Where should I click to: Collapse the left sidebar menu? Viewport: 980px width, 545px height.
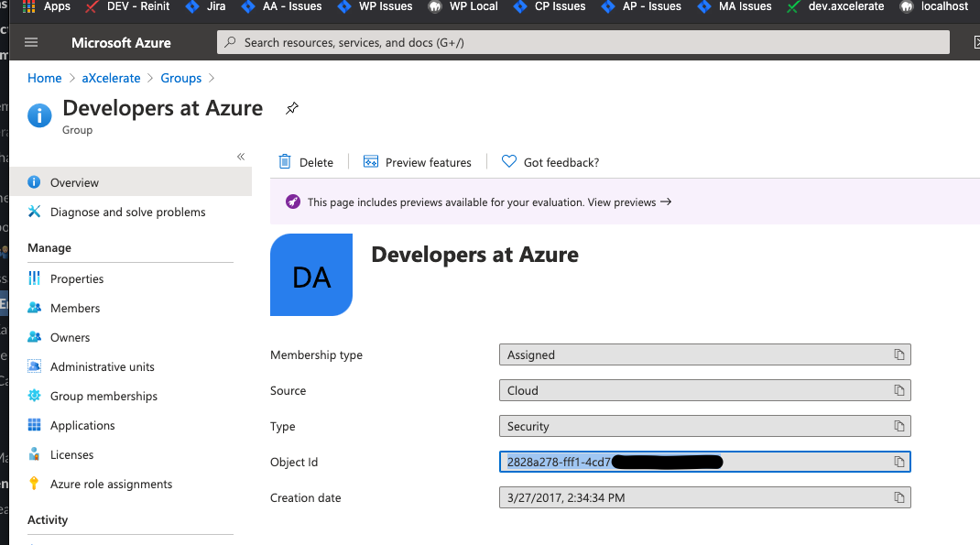241,157
